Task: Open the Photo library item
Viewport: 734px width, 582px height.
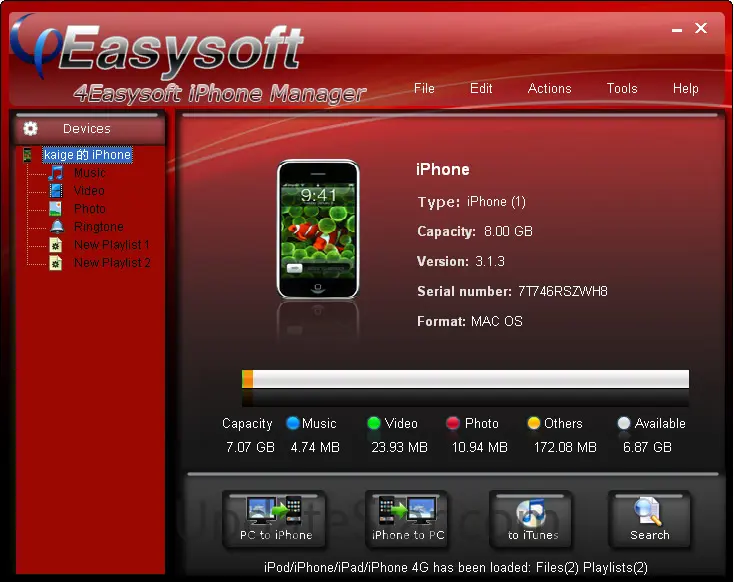Action: 90,209
